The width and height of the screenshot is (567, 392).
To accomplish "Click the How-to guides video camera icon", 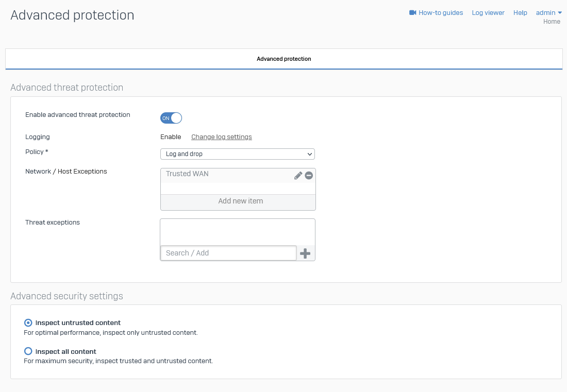I will pos(412,13).
